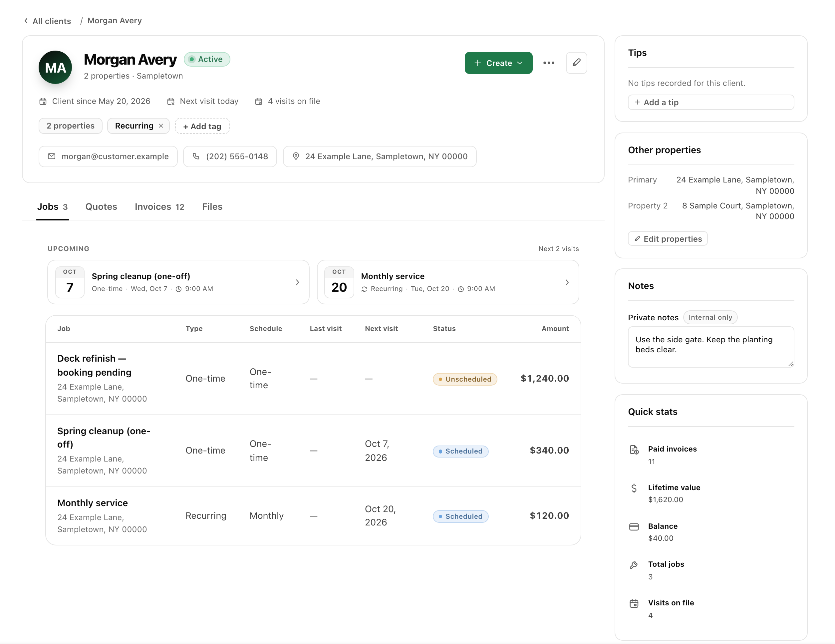
Task: Open Monthly service upcoming visit chevron
Action: [x=567, y=282]
